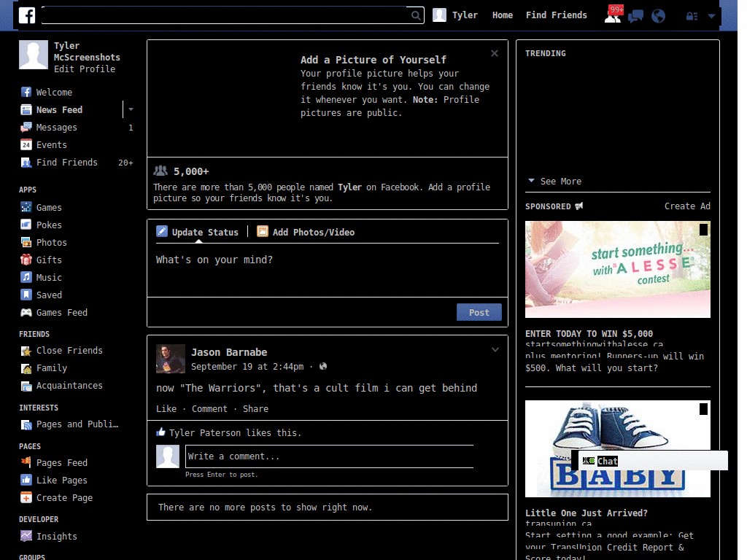
Task: Click the Messages sidebar icon
Action: 26,127
